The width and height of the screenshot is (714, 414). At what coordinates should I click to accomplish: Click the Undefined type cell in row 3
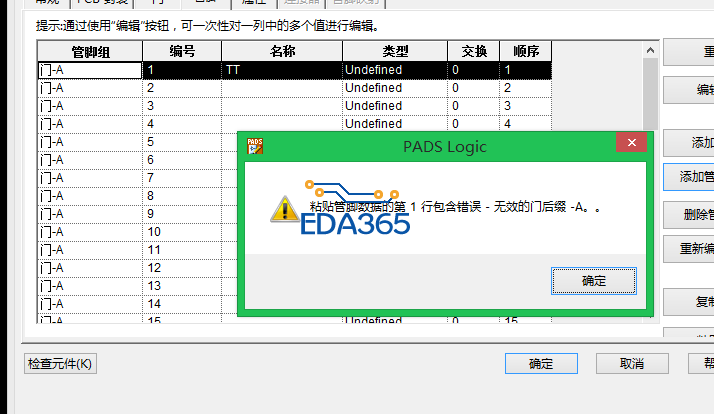point(395,106)
